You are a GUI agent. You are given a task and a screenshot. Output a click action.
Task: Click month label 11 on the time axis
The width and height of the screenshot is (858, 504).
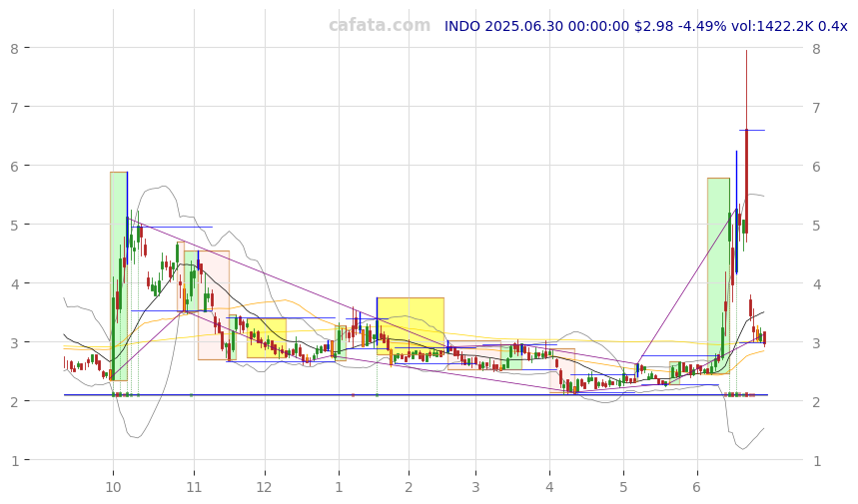(194, 487)
